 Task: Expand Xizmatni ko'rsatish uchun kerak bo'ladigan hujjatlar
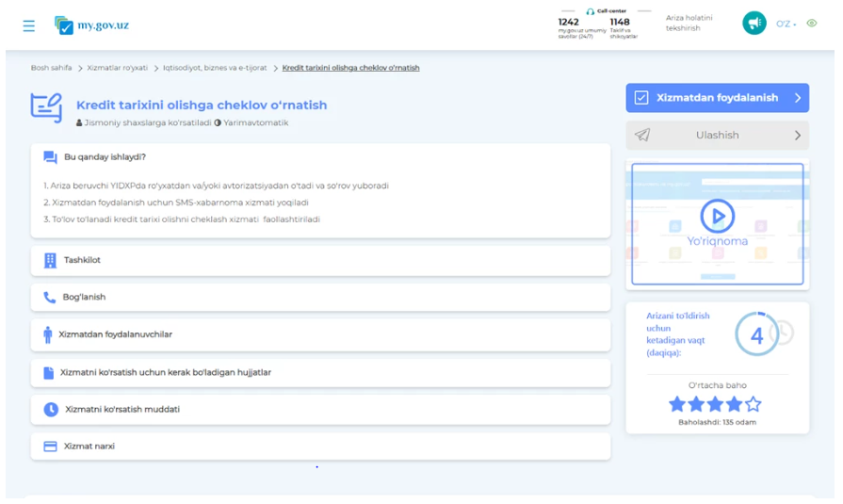(x=320, y=373)
